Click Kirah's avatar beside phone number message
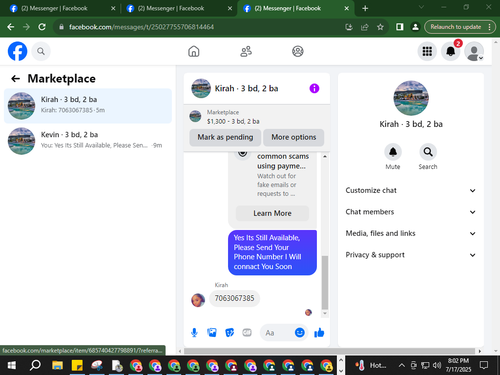This screenshot has width=500, height=375. [198, 300]
